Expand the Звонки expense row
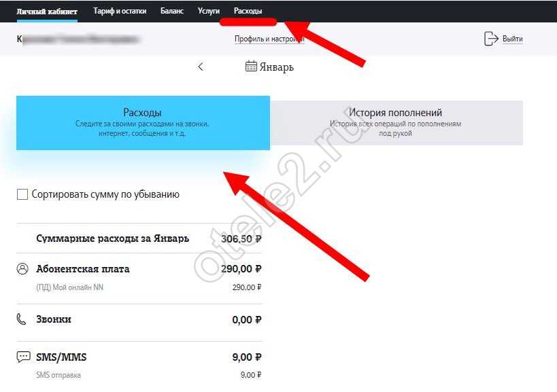The width and height of the screenshot is (557, 392). (x=139, y=323)
